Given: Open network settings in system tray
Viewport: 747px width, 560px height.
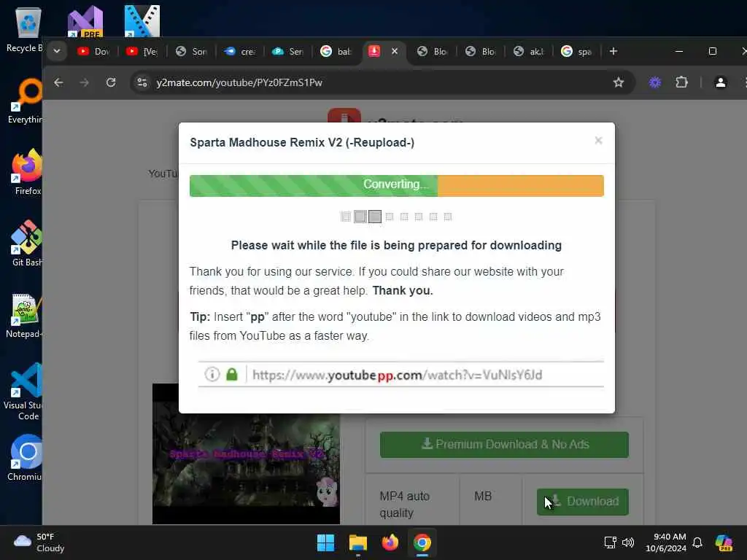Looking at the screenshot, I should [611, 542].
